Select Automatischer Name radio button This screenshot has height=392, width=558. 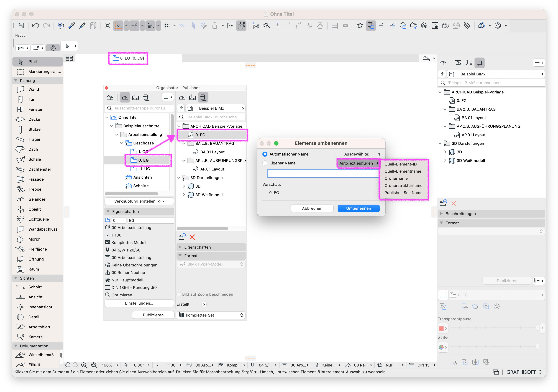[265, 154]
